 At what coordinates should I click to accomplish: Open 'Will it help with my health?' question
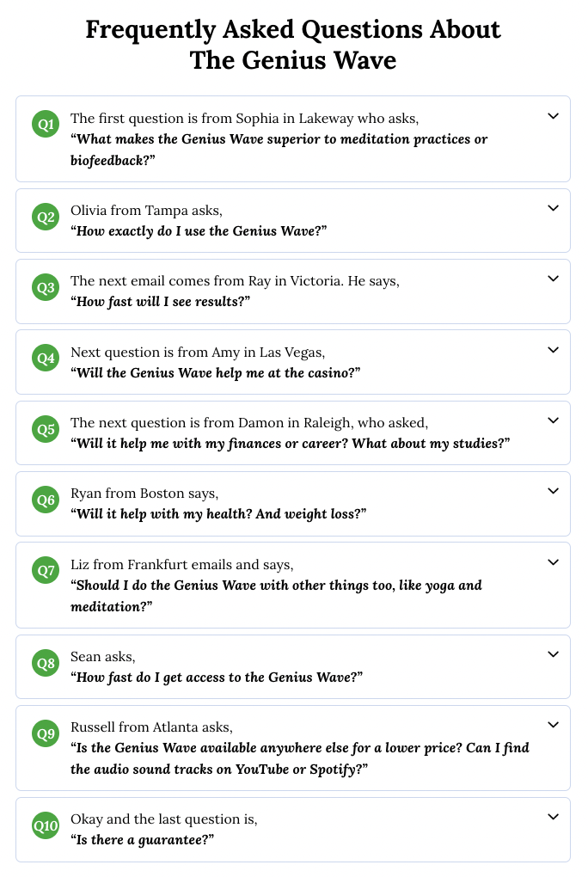pos(219,513)
